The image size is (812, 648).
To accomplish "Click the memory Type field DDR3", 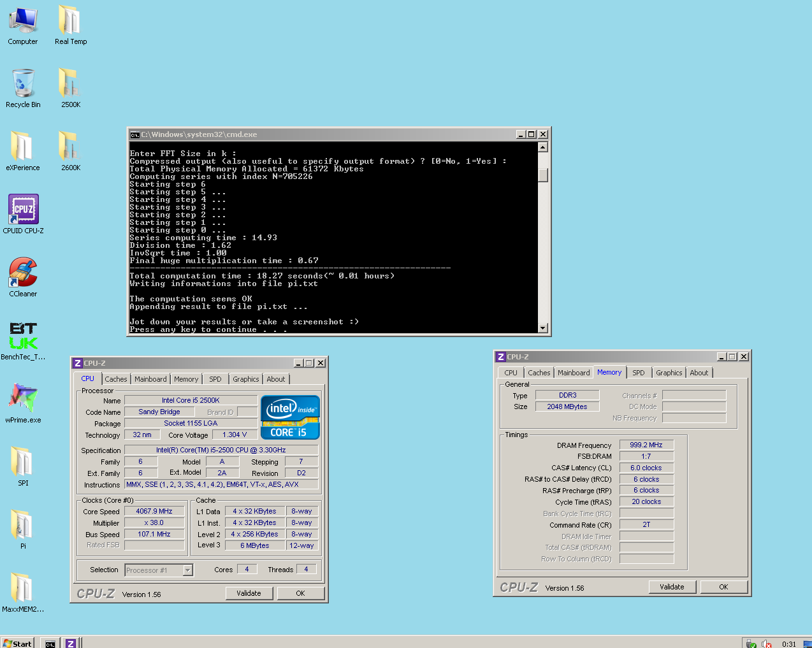I will click(x=567, y=395).
